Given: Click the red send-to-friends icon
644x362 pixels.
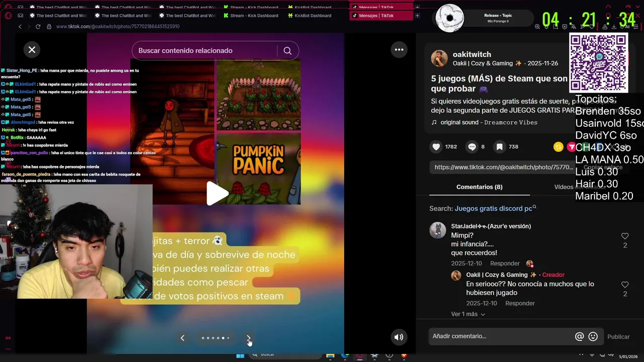Looking at the screenshot, I should 571,147.
